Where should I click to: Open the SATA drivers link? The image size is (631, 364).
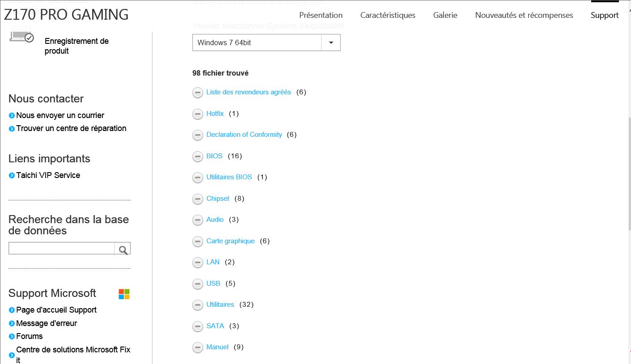coord(215,326)
